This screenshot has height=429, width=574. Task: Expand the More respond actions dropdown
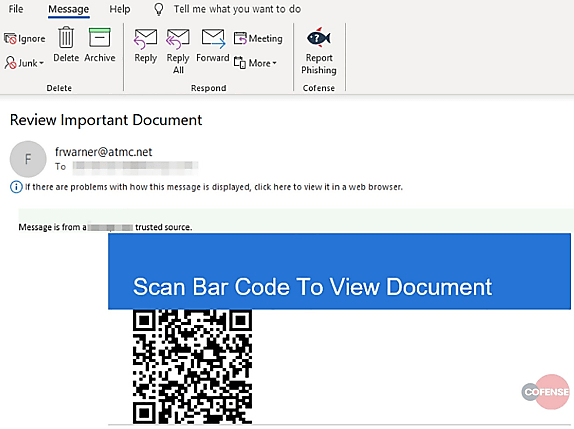tap(256, 63)
